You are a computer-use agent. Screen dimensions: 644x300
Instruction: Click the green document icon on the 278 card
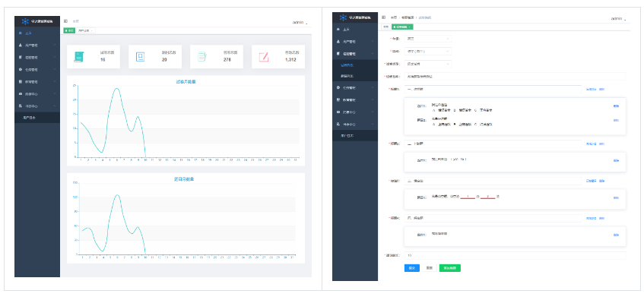pyautogui.click(x=202, y=57)
